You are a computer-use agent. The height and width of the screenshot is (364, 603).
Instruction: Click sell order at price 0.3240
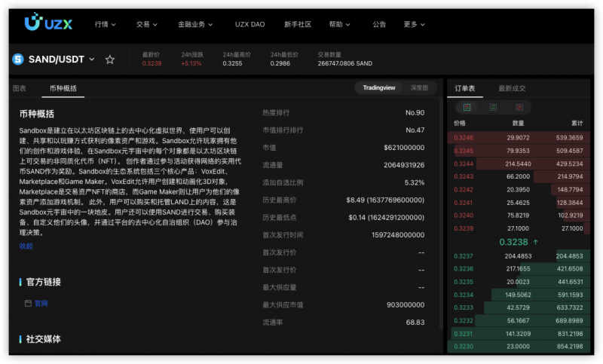point(519,216)
